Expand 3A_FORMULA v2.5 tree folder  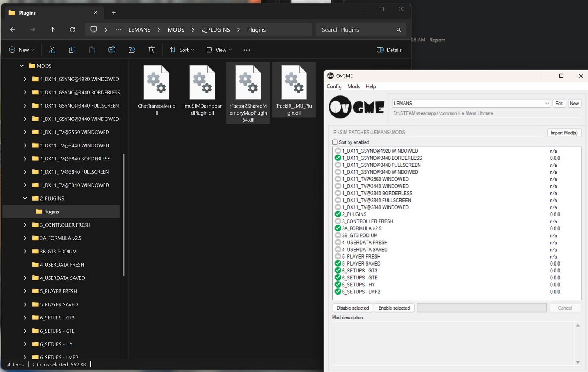[25, 238]
